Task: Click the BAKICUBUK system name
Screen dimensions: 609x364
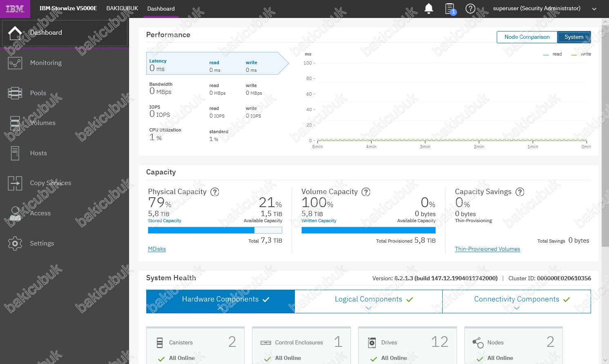Action: click(x=122, y=9)
